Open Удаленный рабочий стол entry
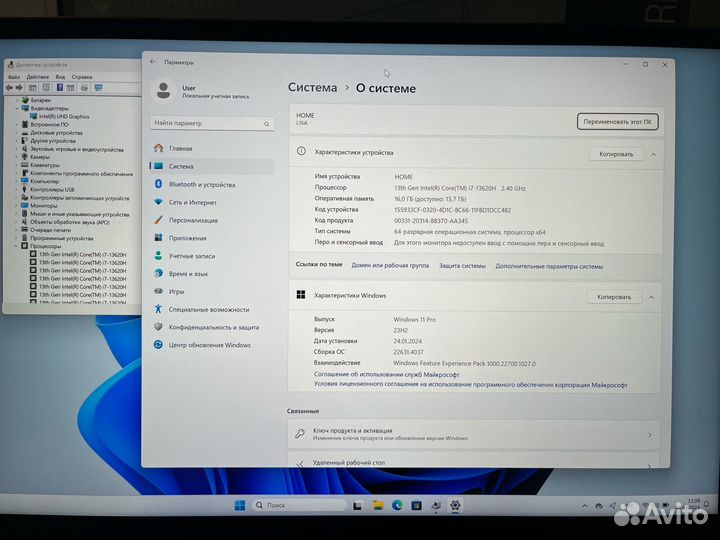Image resolution: width=720 pixels, height=540 pixels. click(x=474, y=461)
